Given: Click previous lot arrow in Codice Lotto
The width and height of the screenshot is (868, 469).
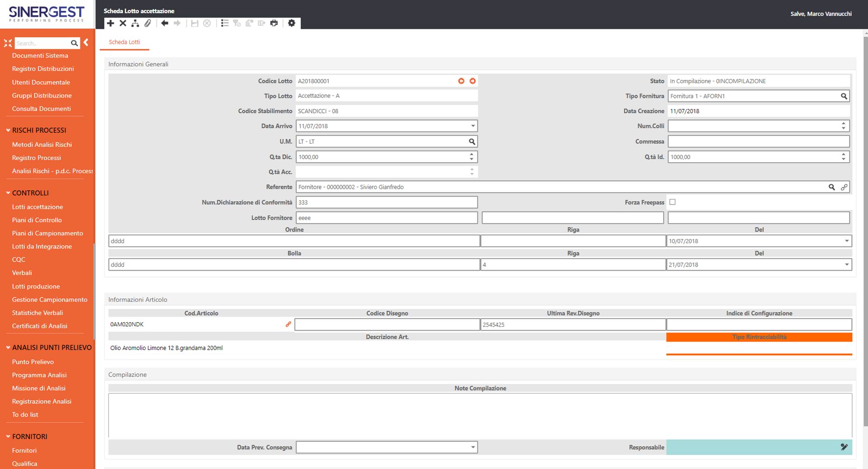Looking at the screenshot, I should coord(461,81).
